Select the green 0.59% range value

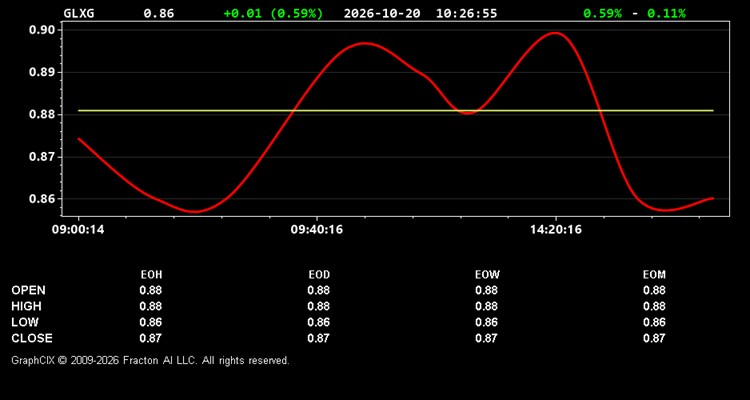[x=603, y=13]
